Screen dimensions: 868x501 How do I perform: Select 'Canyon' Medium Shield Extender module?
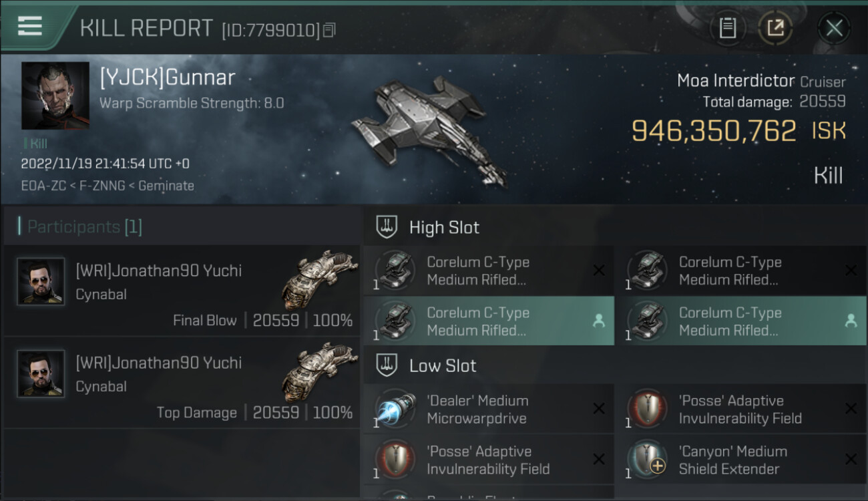click(x=740, y=460)
